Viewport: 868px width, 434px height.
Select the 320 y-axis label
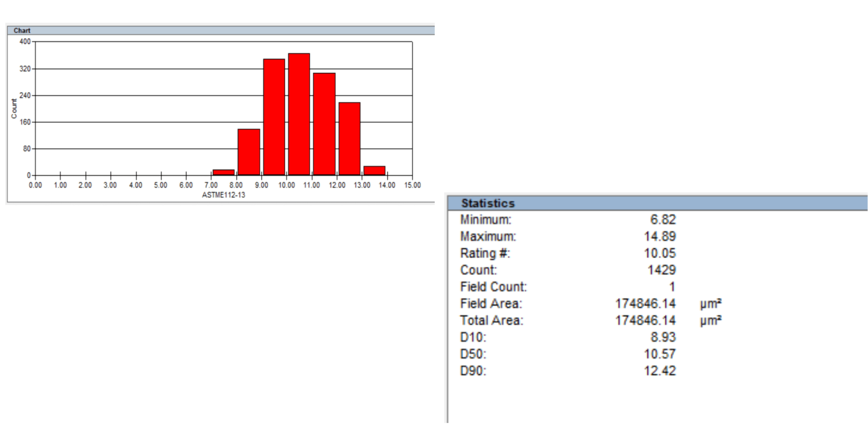click(x=25, y=69)
